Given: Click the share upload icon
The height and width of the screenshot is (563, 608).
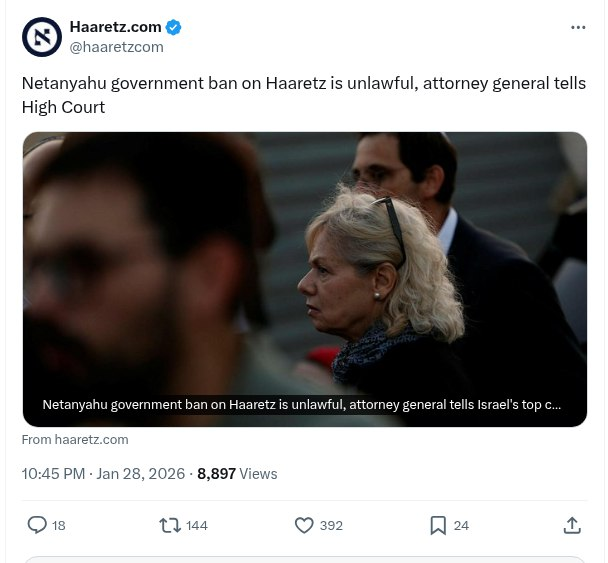Looking at the screenshot, I should 572,525.
